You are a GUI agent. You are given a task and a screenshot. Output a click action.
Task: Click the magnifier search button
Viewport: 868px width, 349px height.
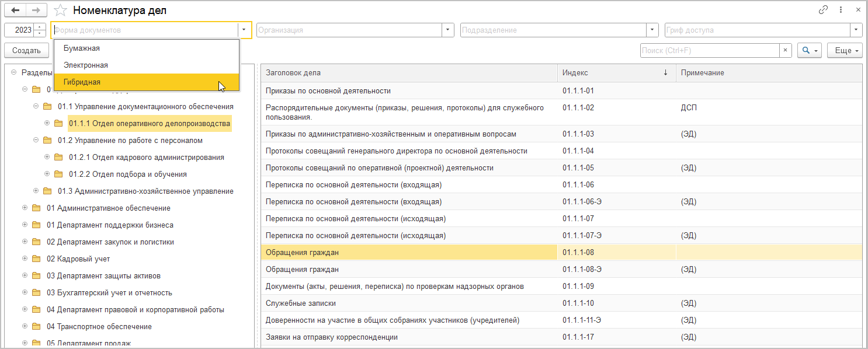tap(810, 51)
